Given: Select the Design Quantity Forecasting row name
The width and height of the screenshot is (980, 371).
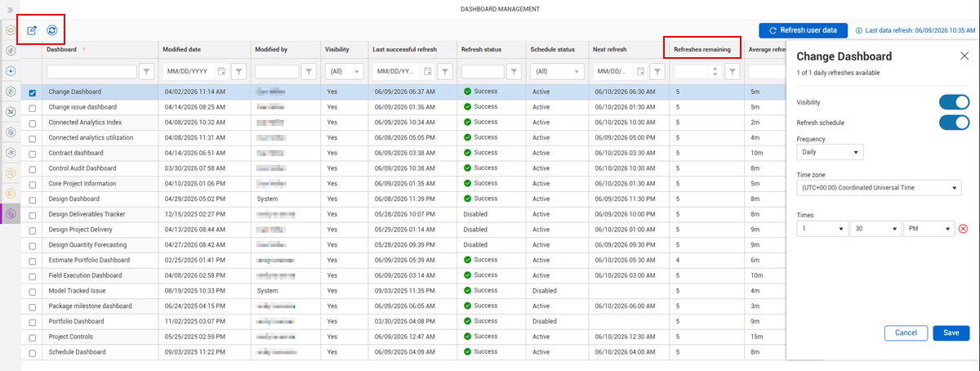Looking at the screenshot, I should click(x=87, y=244).
